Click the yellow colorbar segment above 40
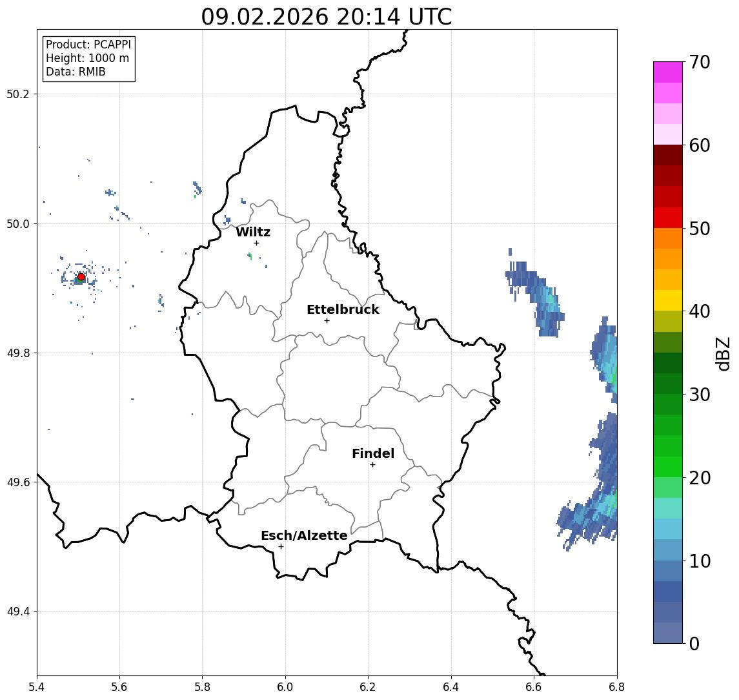The width and height of the screenshot is (739, 700). tap(668, 300)
